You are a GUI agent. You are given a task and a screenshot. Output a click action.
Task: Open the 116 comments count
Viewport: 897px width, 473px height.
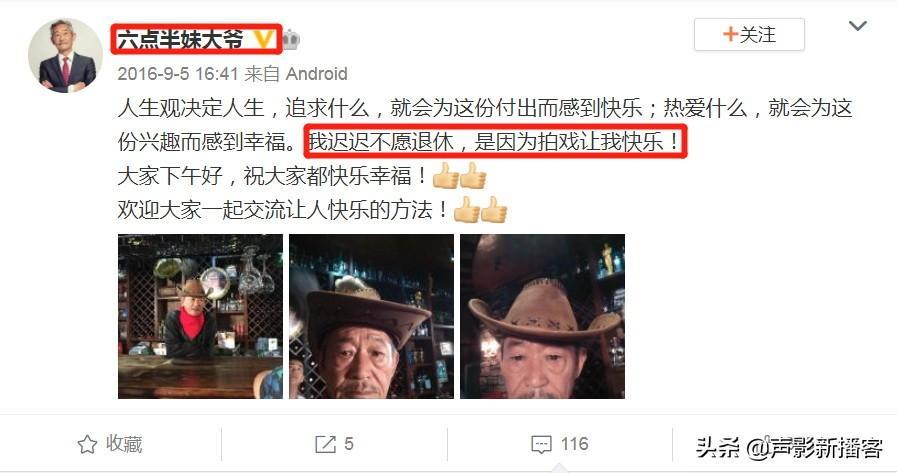point(574,444)
